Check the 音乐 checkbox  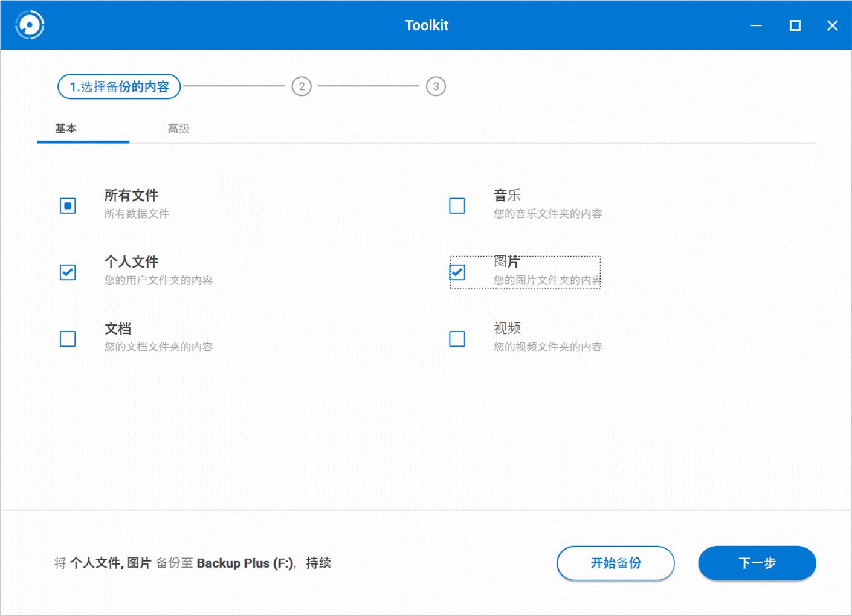(457, 206)
